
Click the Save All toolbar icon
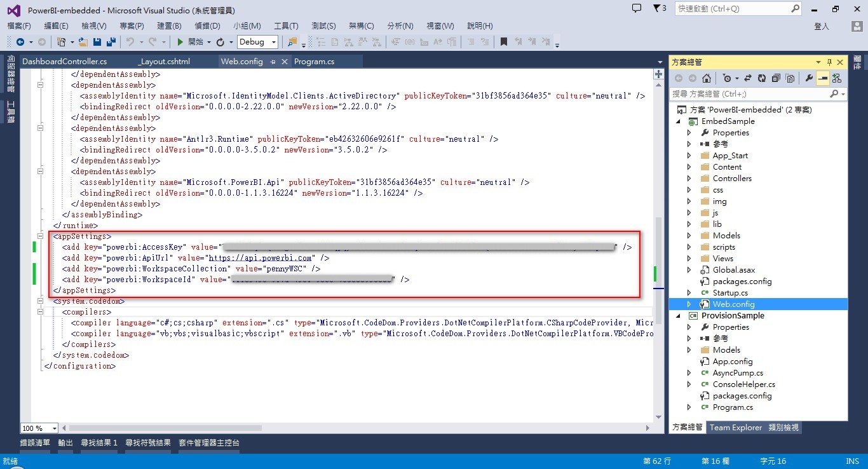pyautogui.click(x=111, y=42)
